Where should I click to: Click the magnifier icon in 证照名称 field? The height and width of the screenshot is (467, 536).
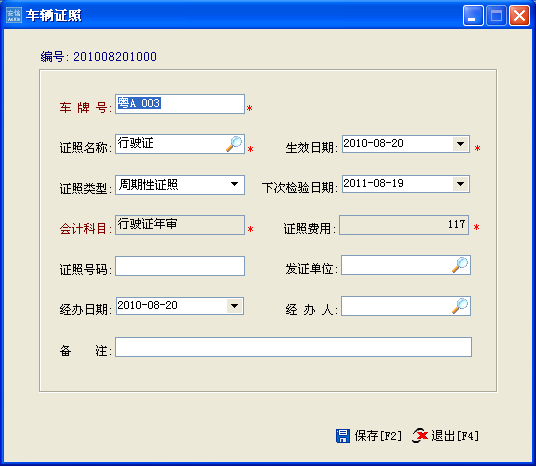point(234,144)
